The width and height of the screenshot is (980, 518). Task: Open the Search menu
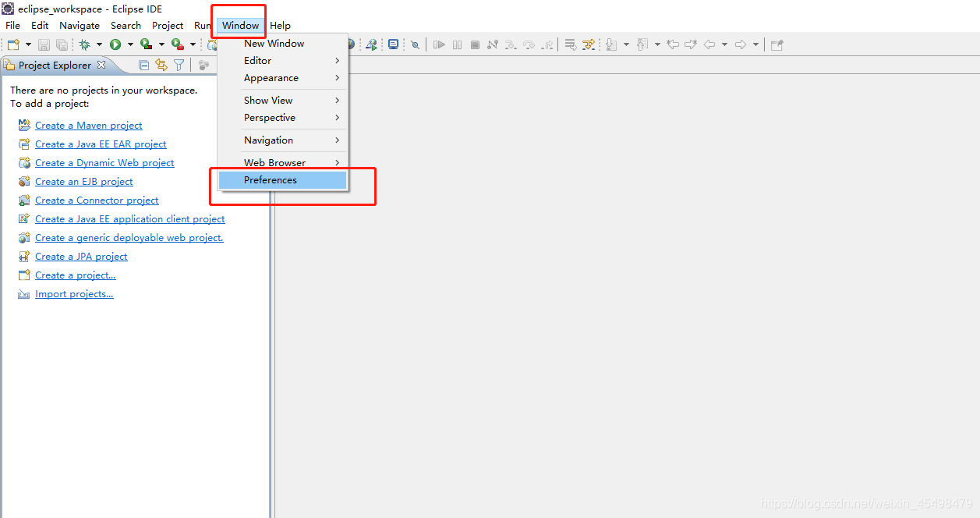click(126, 26)
